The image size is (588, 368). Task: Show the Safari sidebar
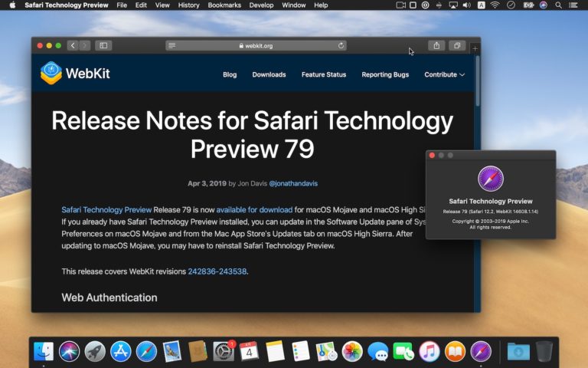(x=103, y=46)
